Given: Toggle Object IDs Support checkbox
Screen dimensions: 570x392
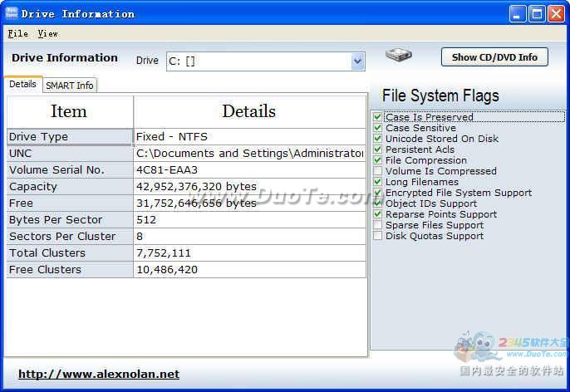Looking at the screenshot, I should click(378, 203).
